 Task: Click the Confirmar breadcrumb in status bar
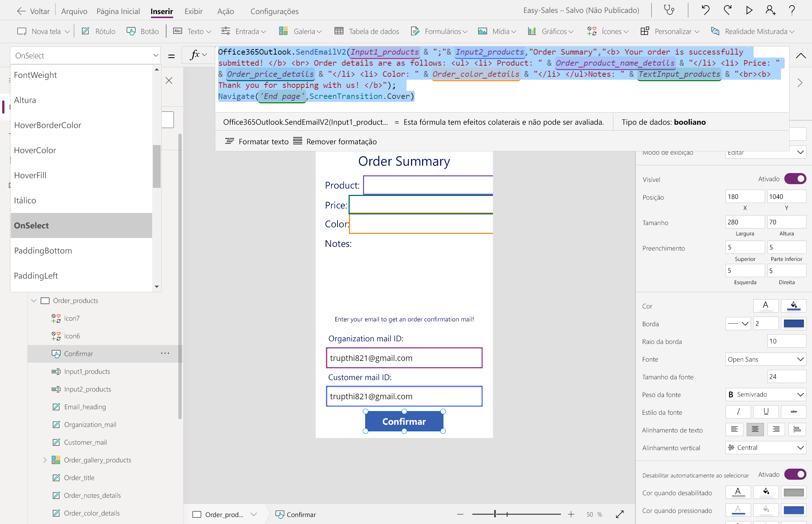[x=296, y=514]
